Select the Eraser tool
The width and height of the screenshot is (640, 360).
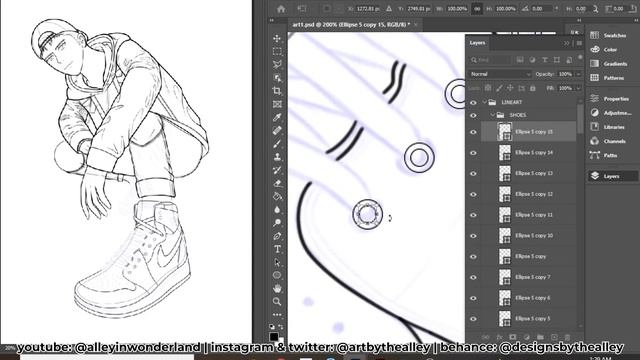[277, 183]
